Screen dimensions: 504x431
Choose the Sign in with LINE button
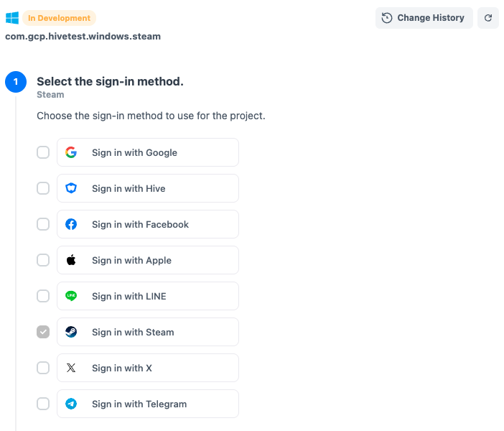148,296
